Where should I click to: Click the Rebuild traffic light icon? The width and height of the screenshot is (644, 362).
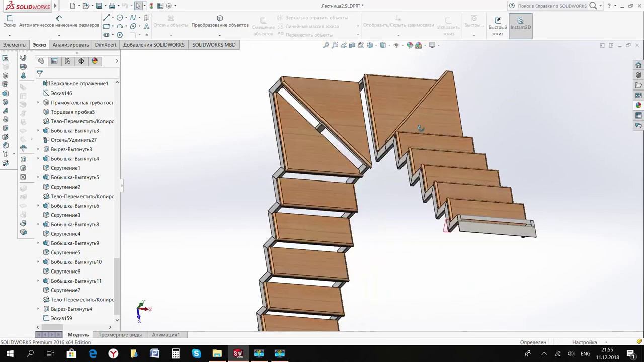(x=152, y=6)
